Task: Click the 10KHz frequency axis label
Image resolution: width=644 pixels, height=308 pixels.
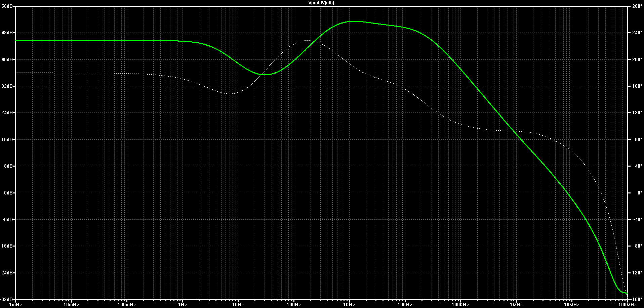Action: pyautogui.click(x=405, y=305)
